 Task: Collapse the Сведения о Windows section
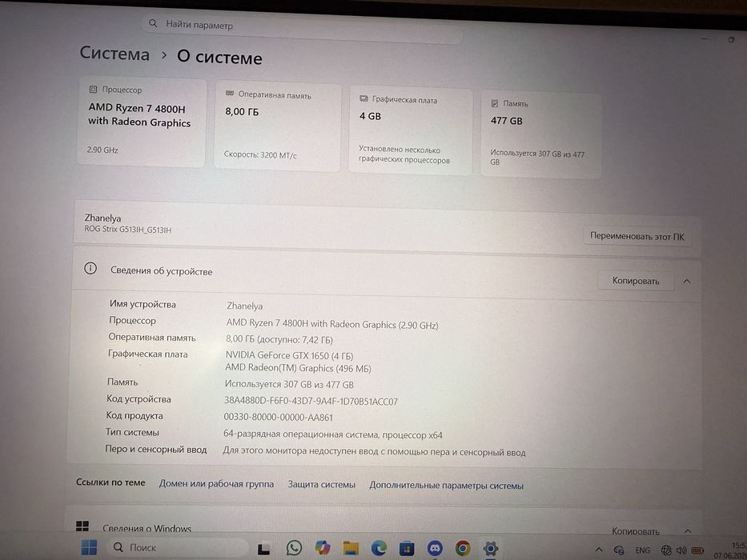click(688, 531)
